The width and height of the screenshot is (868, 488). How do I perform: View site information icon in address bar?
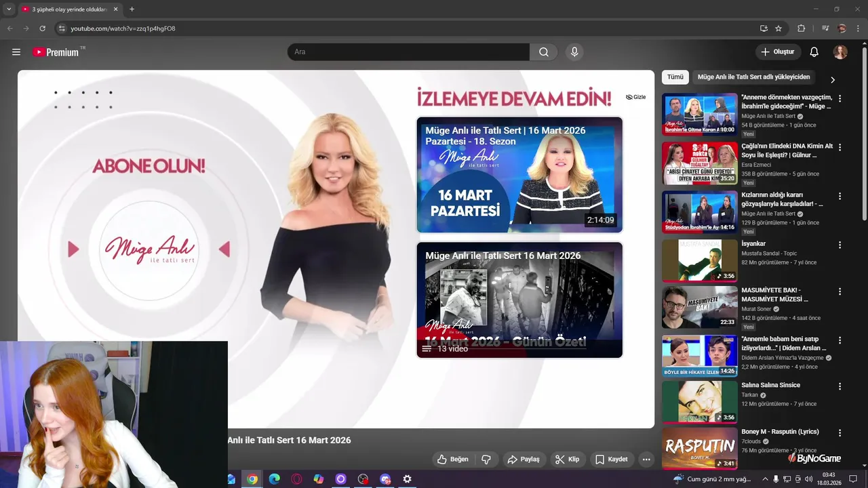(x=62, y=28)
